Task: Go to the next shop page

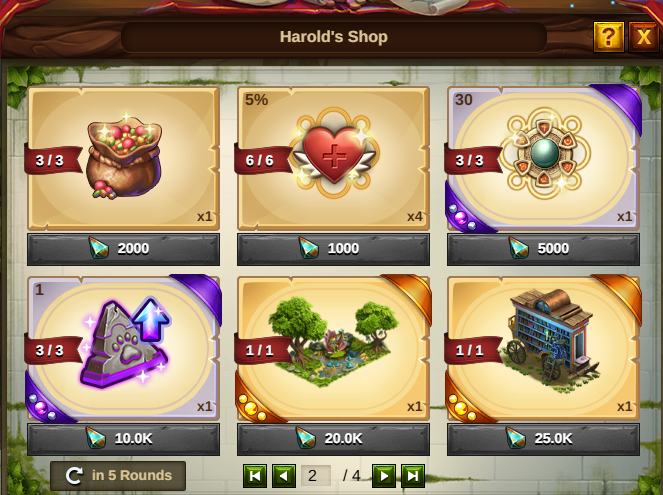Action: 384,476
